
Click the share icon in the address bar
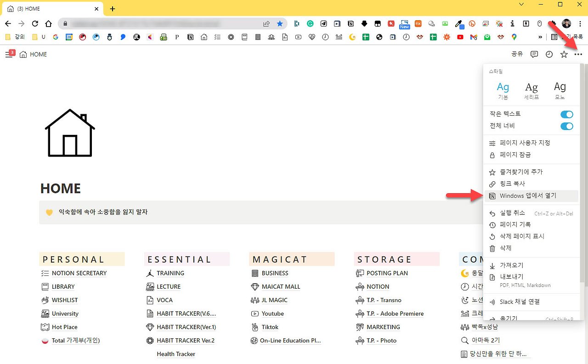pos(266,23)
